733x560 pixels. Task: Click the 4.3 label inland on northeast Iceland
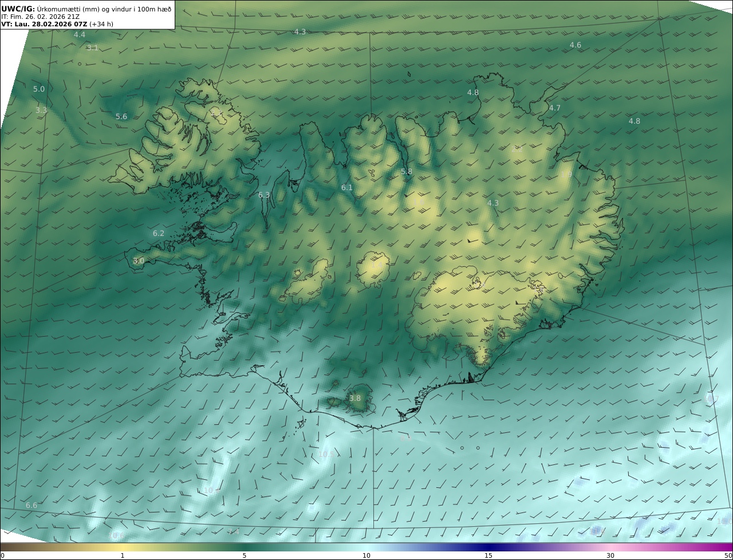[493, 203]
